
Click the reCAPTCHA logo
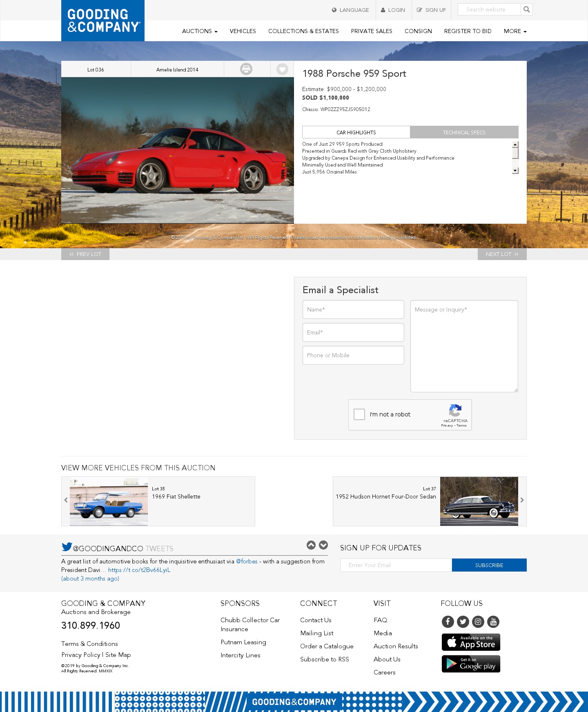(x=455, y=410)
